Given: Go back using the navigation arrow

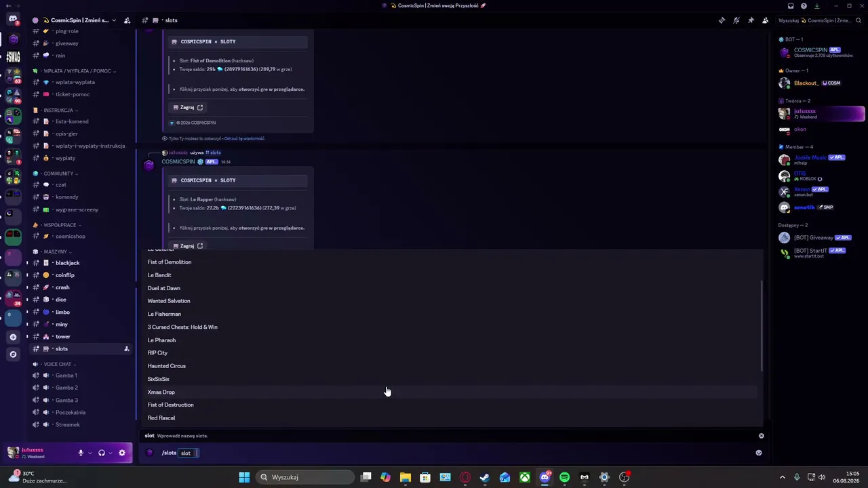Looking at the screenshot, I should click(x=9, y=6).
